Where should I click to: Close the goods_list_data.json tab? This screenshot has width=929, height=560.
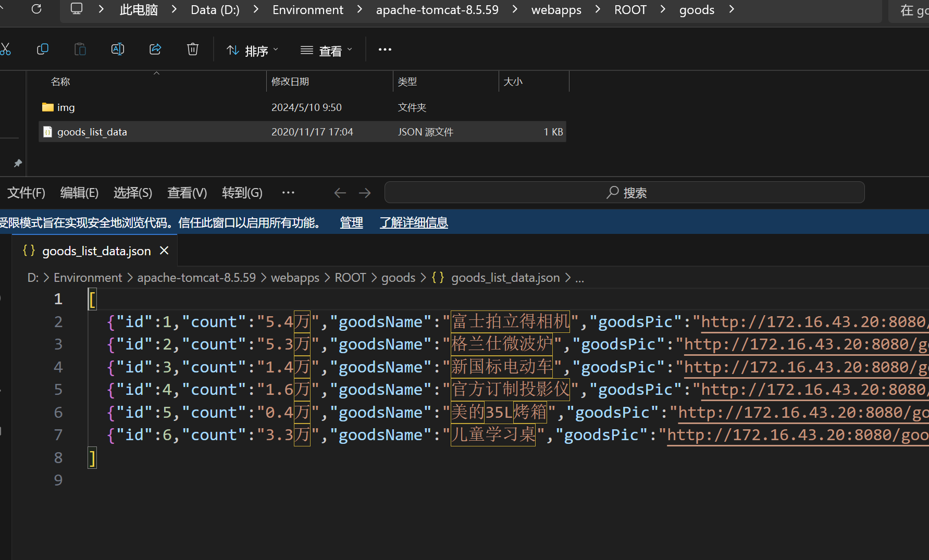pos(164,251)
